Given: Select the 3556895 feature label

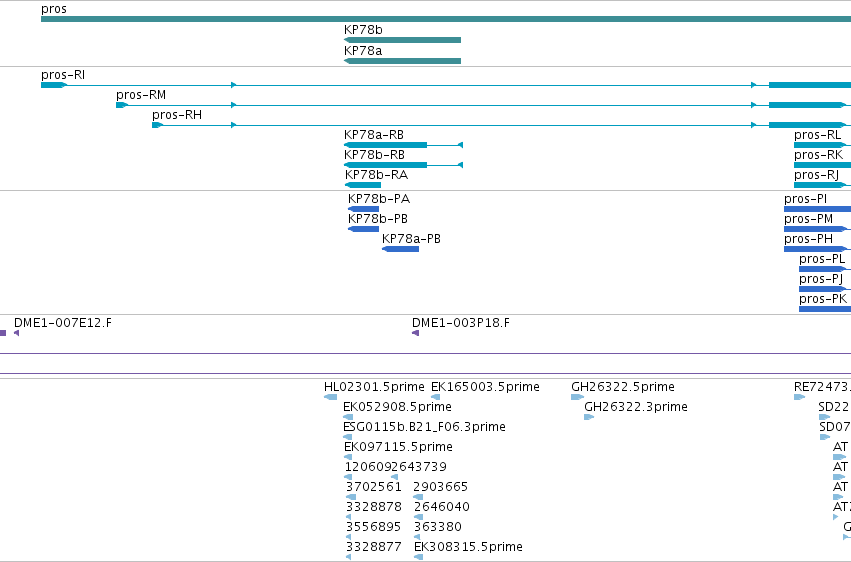Looking at the screenshot, I should point(373,527).
